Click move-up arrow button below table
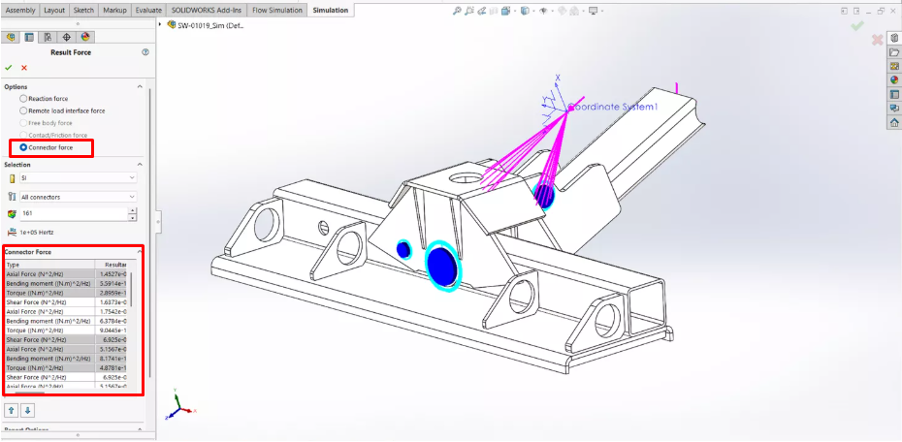The height and width of the screenshot is (442, 902). pyautogui.click(x=10, y=410)
